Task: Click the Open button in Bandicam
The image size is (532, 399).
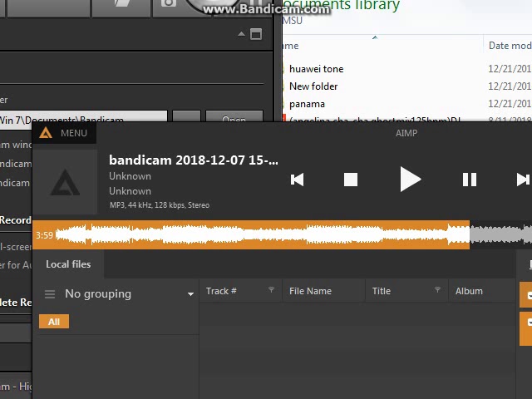Action: (234, 116)
